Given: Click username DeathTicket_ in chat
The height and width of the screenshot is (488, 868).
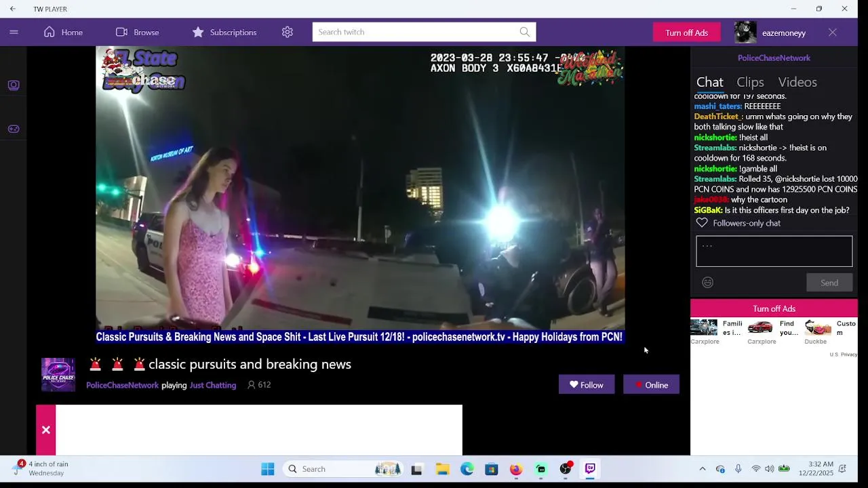Looking at the screenshot, I should pyautogui.click(x=718, y=117).
